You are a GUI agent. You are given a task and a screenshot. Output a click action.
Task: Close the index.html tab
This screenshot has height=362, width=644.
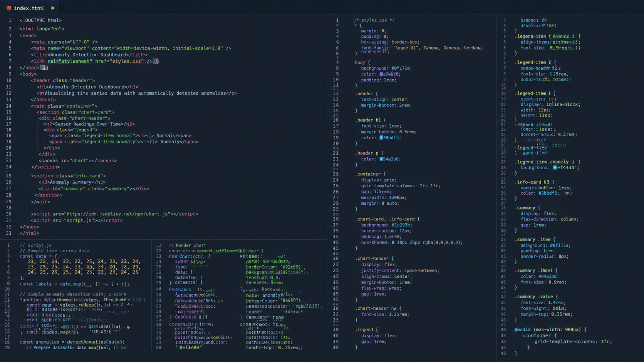[x=52, y=8]
